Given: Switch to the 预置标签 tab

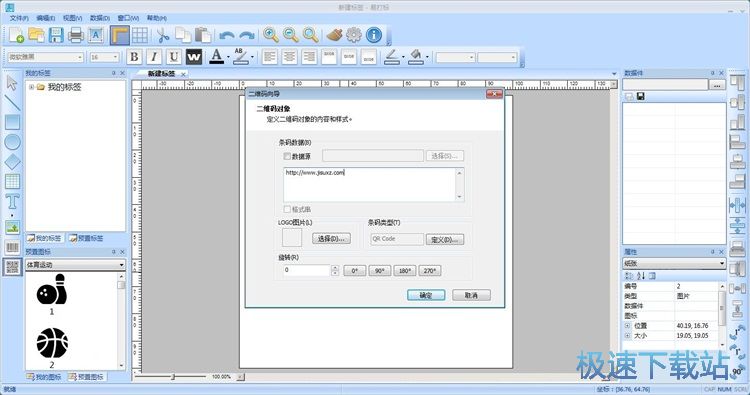Looking at the screenshot, I should pos(86,238).
